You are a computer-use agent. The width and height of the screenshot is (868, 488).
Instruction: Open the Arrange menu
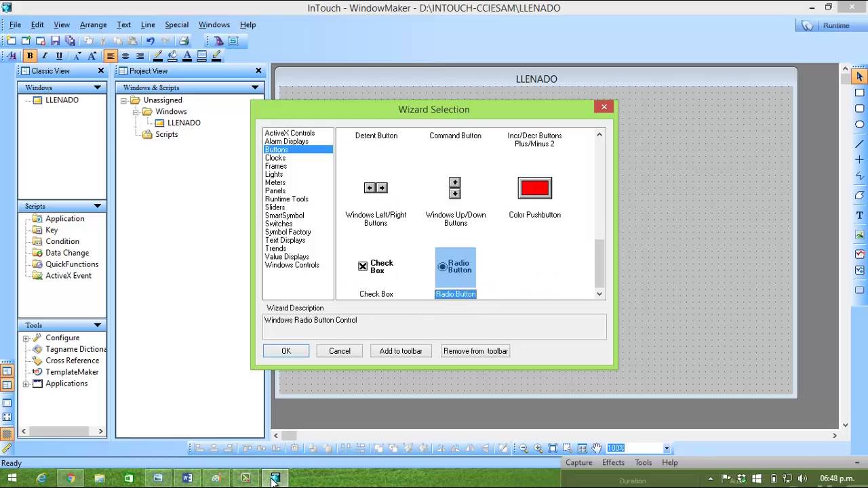coord(93,24)
